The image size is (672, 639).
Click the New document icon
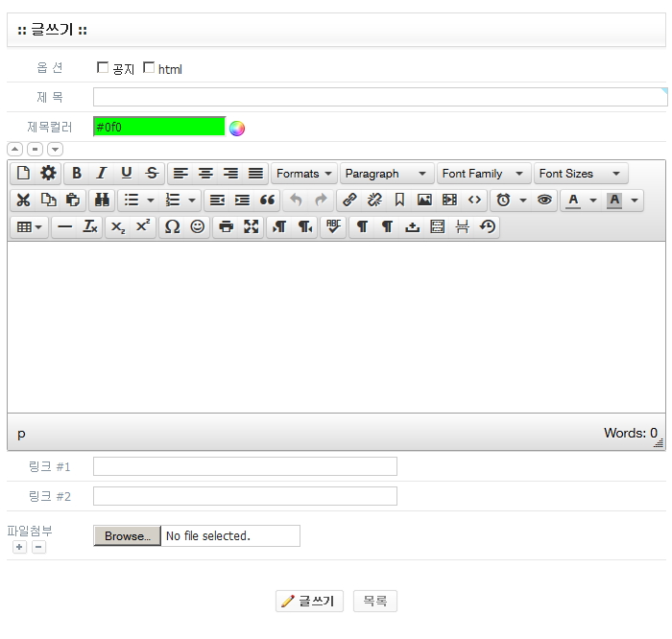pos(23,174)
